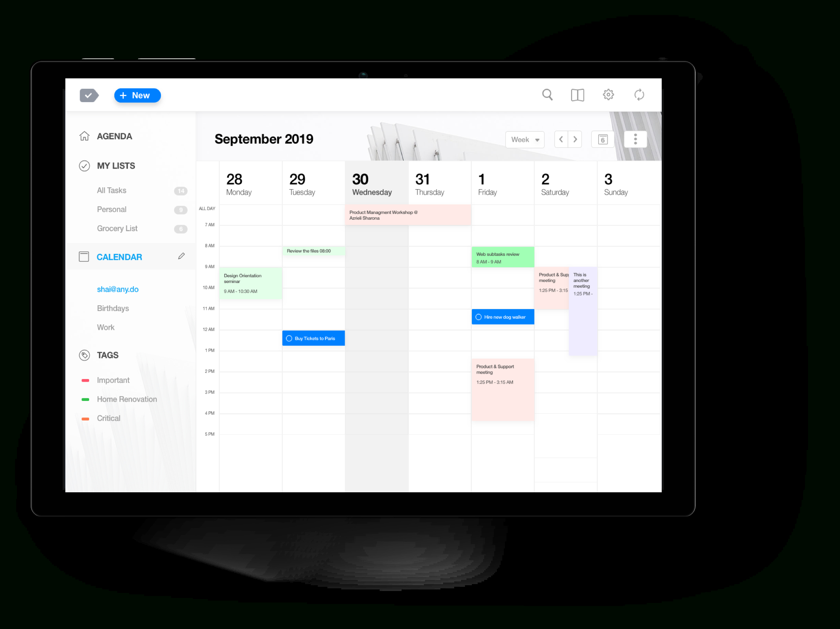Expand the Calendar section
Screen dimensions: 840x629
pos(120,257)
